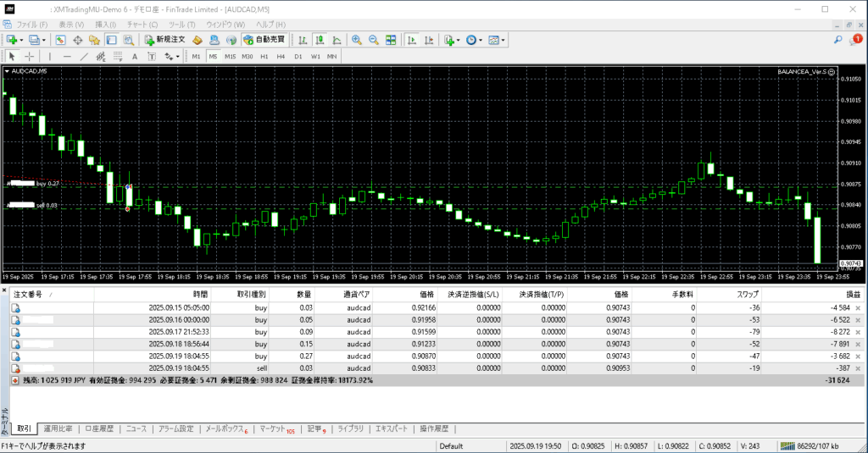Select the text label 'A' tool
This screenshot has width=868, height=453.
pos(134,57)
